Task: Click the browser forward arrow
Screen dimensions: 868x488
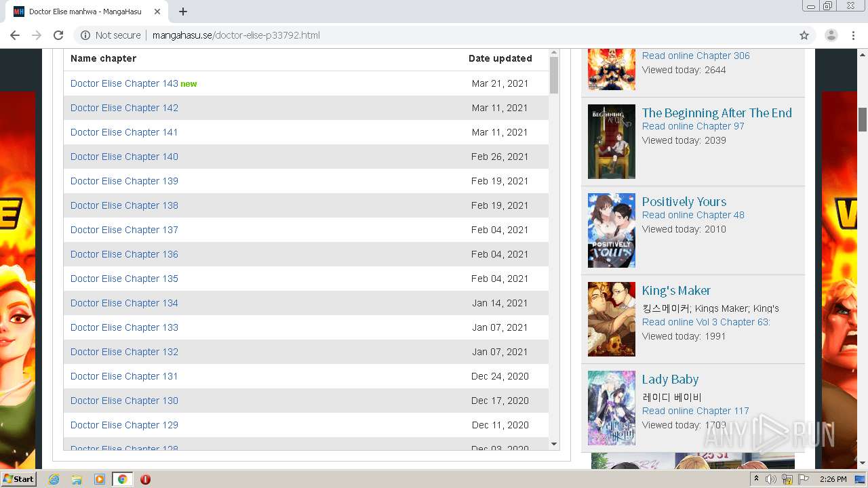Action: tap(37, 35)
